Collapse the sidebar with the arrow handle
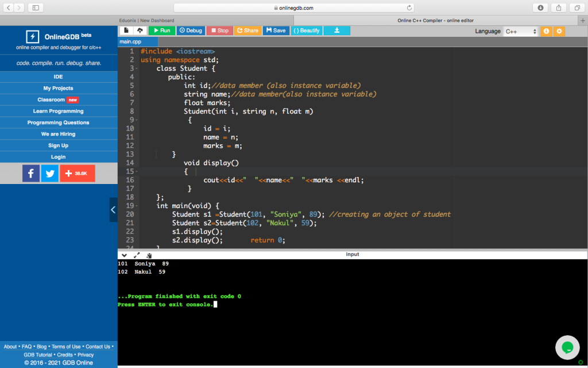 coord(113,209)
